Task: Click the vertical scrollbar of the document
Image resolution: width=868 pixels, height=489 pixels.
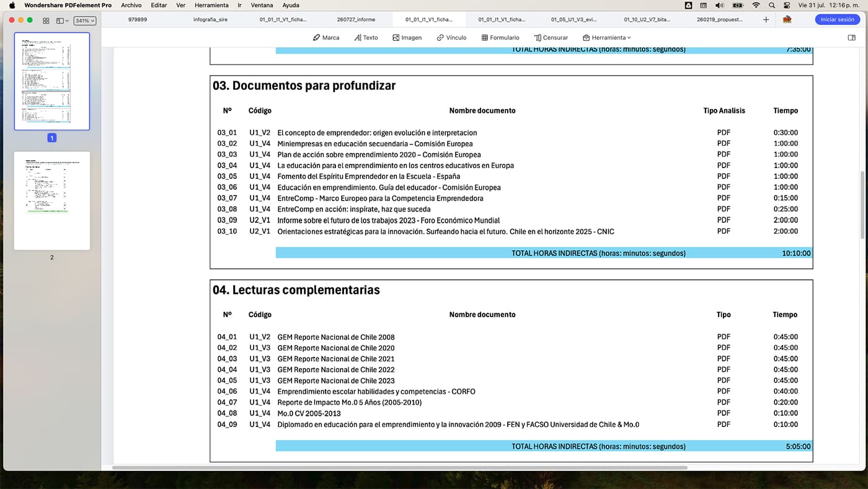Action: coord(862,205)
